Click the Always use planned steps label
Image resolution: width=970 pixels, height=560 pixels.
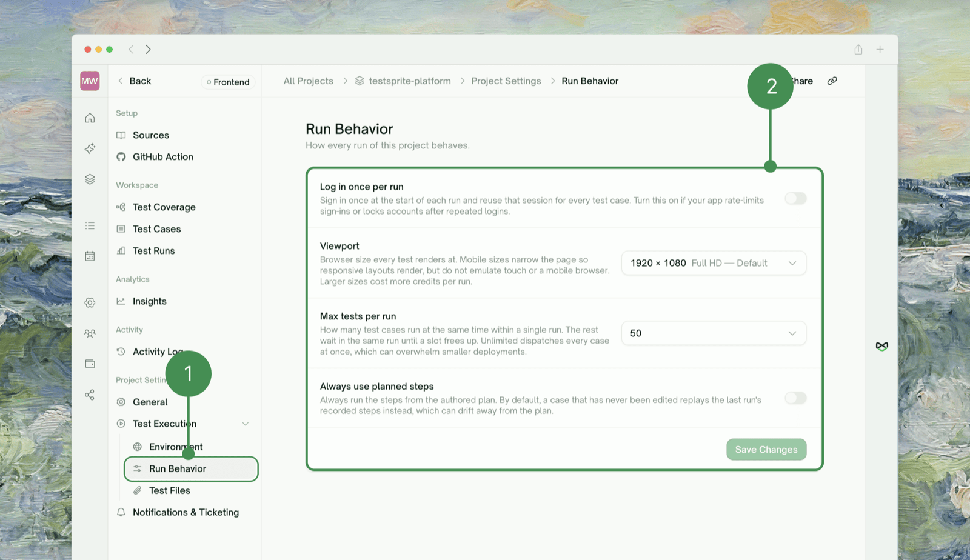coord(376,387)
